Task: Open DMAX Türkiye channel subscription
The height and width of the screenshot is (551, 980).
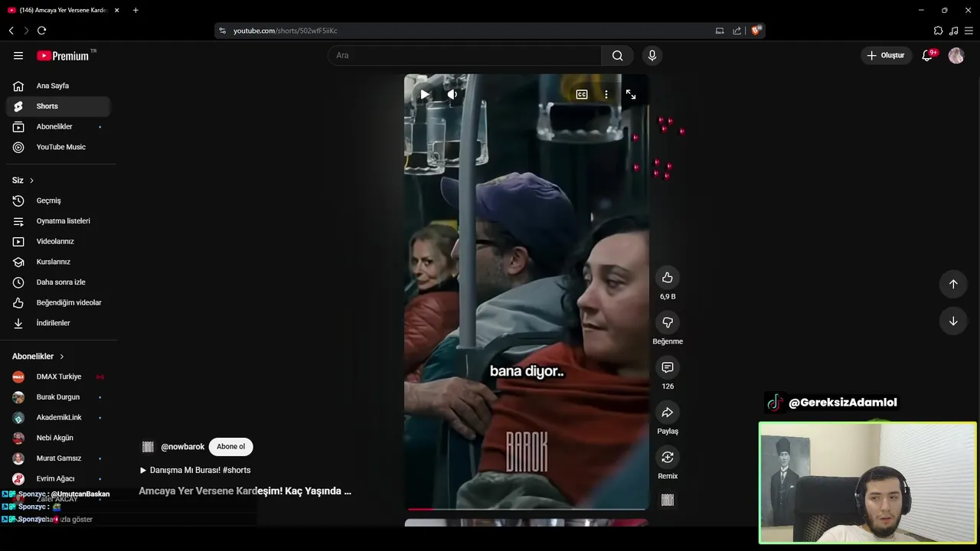Action: (x=58, y=377)
